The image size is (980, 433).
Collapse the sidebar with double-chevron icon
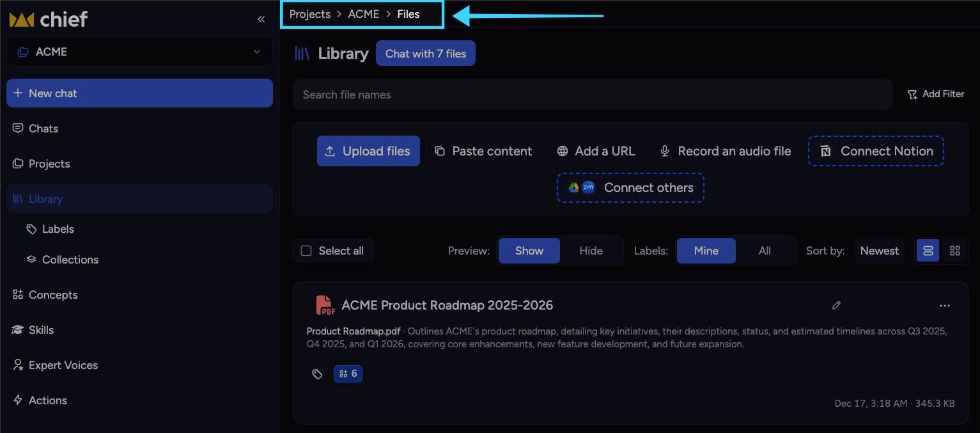pyautogui.click(x=261, y=19)
